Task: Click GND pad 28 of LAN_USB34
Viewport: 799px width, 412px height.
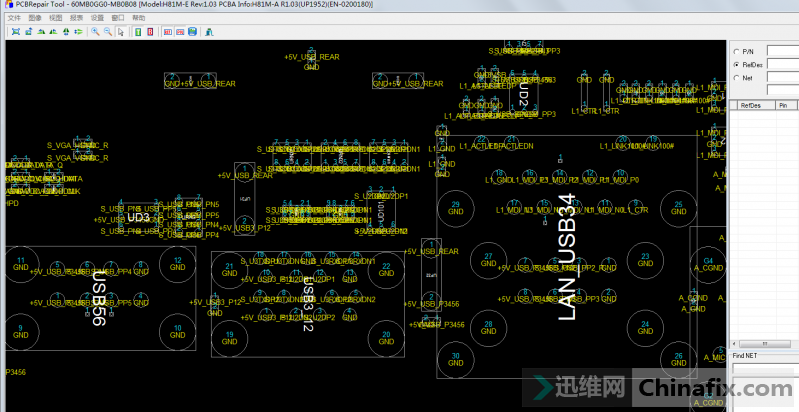Action: coord(488,327)
